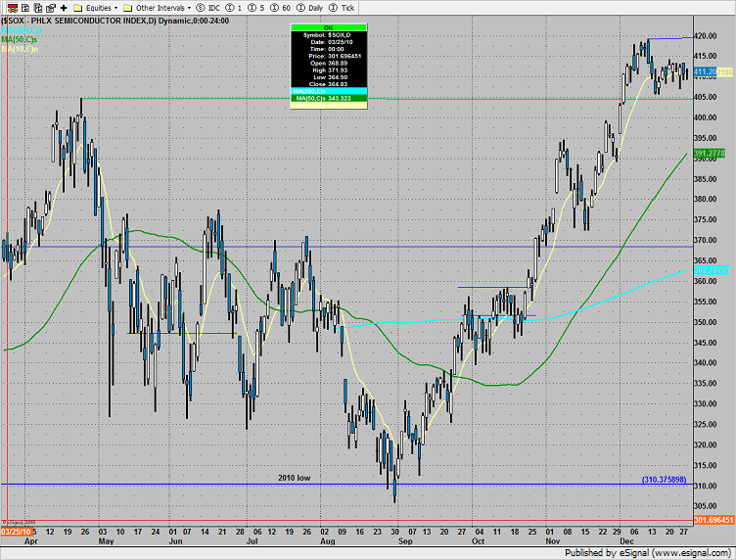The image size is (736, 560).
Task: Click the green OK bar in data window
Action: coord(329,27)
